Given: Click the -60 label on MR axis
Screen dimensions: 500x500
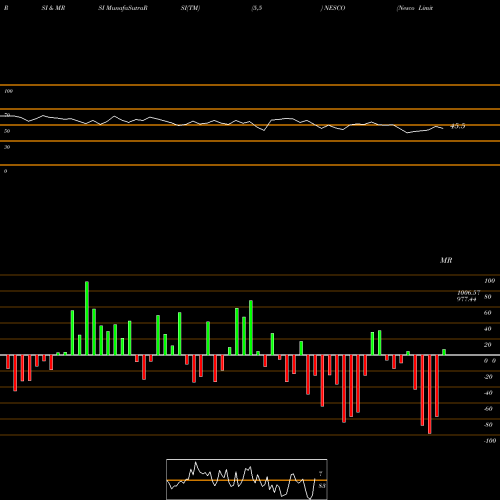Looking at the screenshot, I should 488,409.
